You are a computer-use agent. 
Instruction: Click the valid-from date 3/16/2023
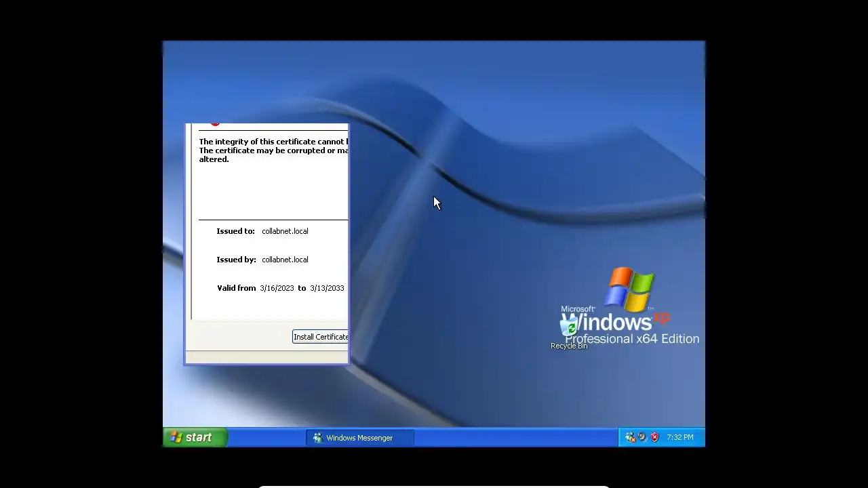pyautogui.click(x=277, y=288)
